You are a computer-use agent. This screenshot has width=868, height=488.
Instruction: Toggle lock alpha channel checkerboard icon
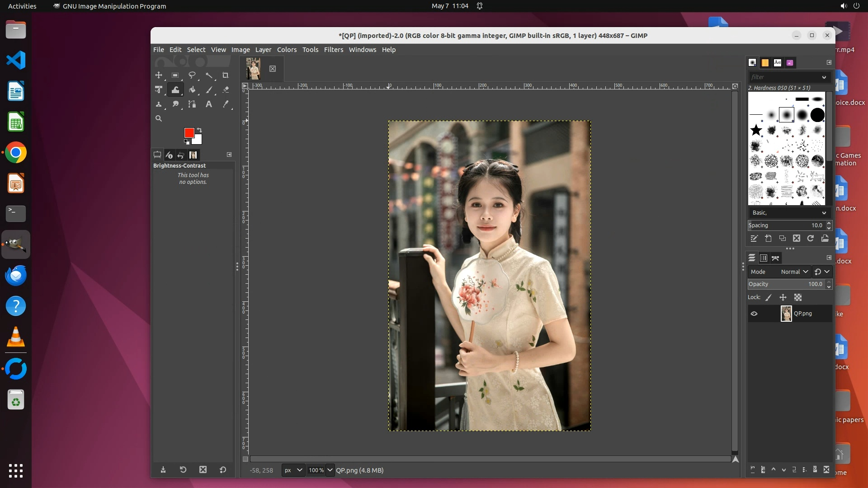tap(798, 297)
